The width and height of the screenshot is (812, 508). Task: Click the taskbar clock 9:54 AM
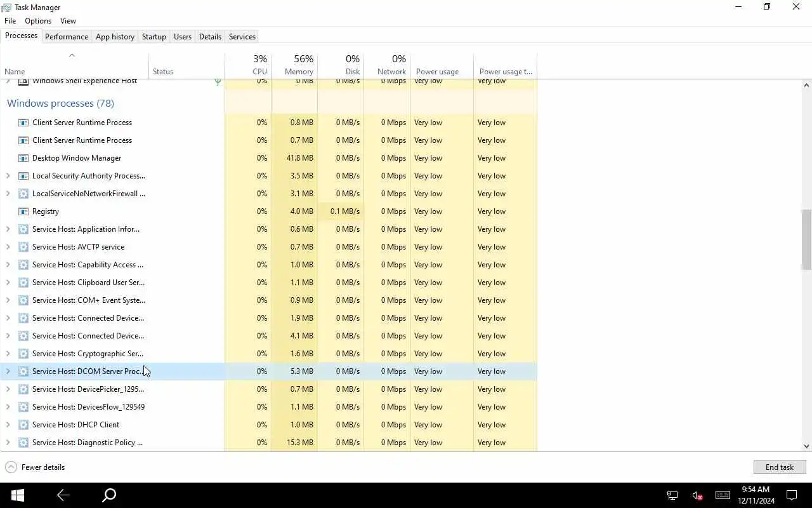[x=756, y=490]
